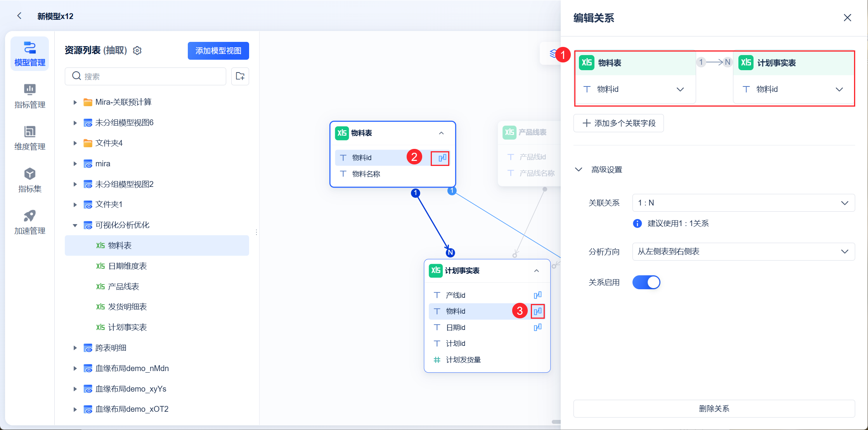Screen dimensions: 868x430
Task: Click relation icon on 日期id field
Action: click(x=537, y=328)
